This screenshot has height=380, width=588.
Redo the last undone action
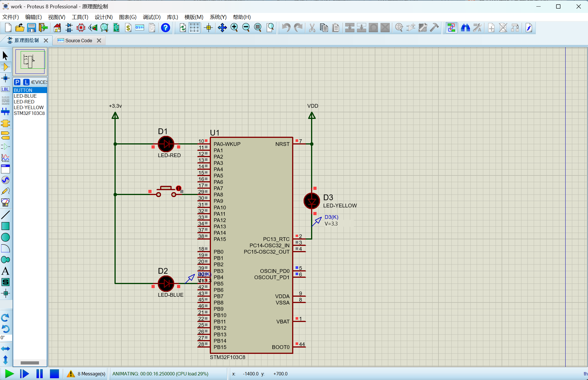(x=298, y=28)
